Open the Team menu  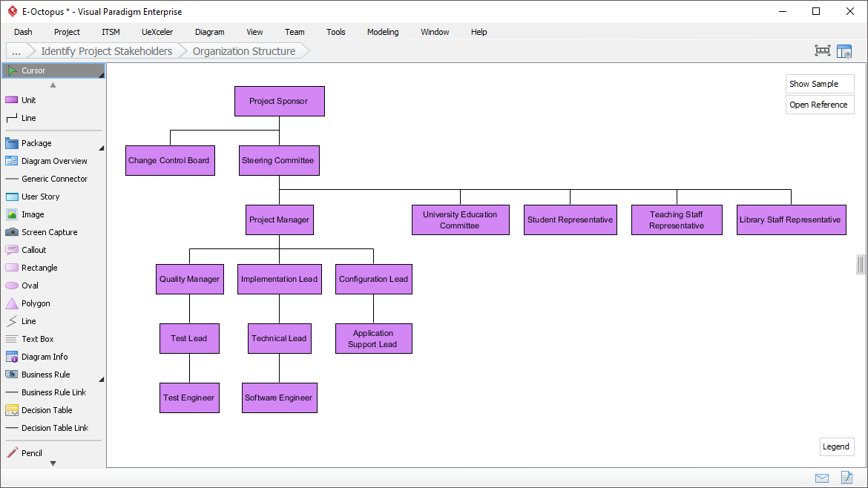pos(295,32)
